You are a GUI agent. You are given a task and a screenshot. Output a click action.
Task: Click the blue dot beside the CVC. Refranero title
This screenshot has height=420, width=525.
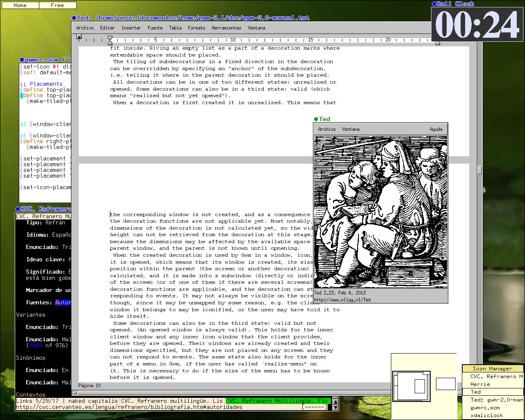coord(18,209)
